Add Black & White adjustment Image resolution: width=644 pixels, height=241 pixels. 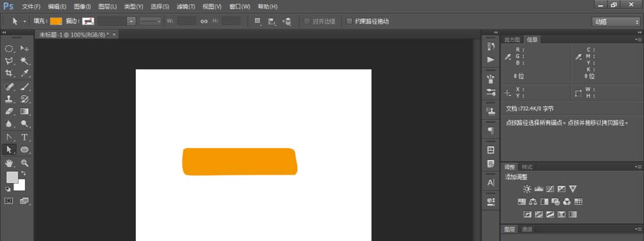click(x=545, y=202)
